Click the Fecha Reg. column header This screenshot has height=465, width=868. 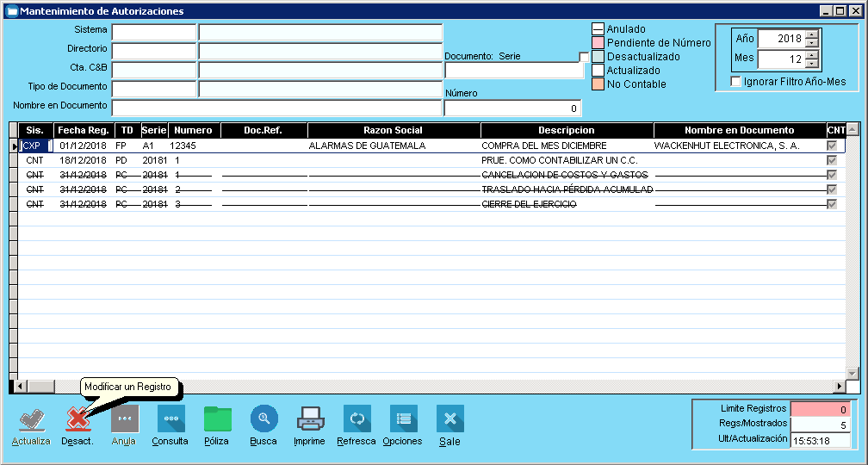coord(84,130)
